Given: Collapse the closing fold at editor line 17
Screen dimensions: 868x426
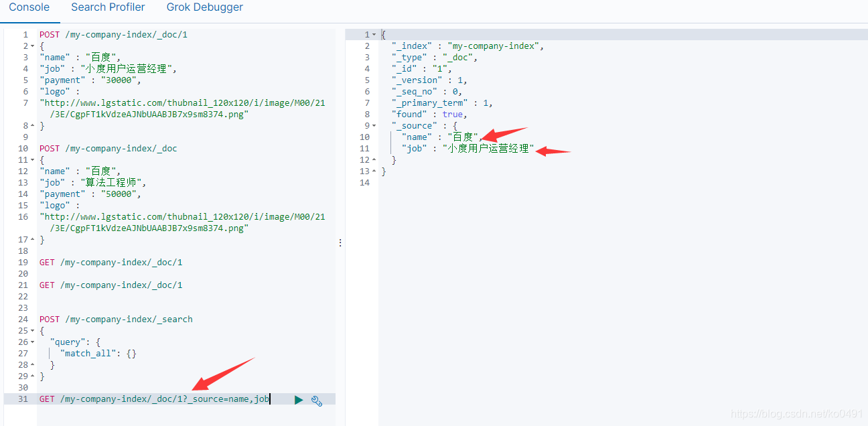Looking at the screenshot, I should 32,240.
